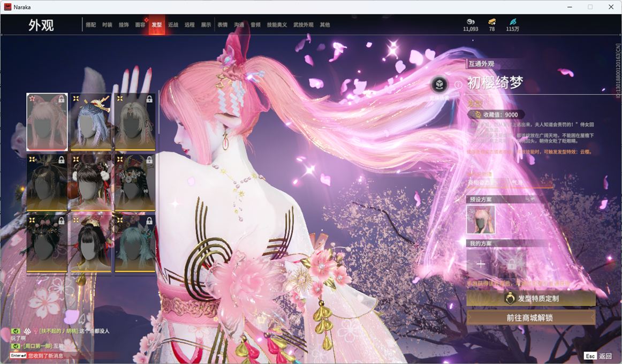622x364 pixels.
Task: Choose the locked black hair with pink blossoms
Action: tap(47, 243)
